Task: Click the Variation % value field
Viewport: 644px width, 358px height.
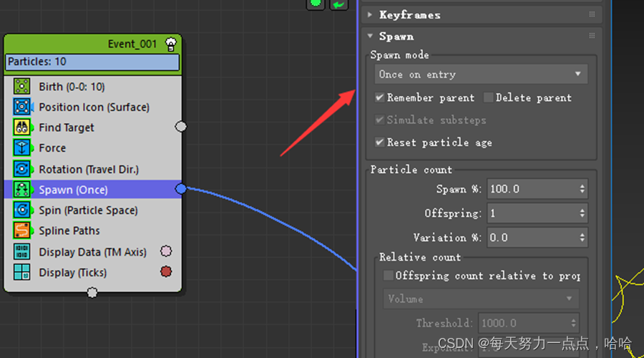Action: pyautogui.click(x=532, y=238)
